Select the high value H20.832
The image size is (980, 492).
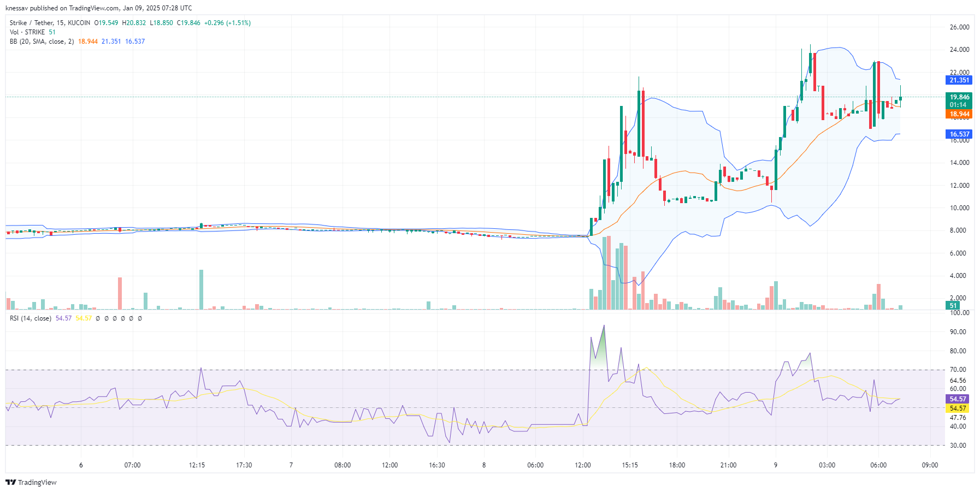pyautogui.click(x=134, y=23)
